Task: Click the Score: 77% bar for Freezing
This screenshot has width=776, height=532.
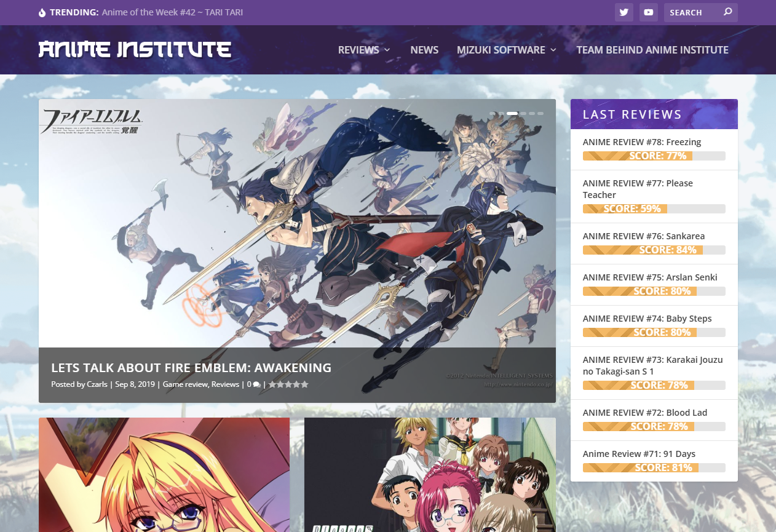Action: (654, 156)
